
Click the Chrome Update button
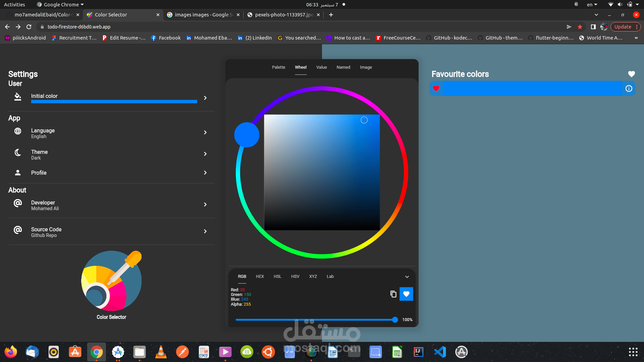(x=623, y=27)
